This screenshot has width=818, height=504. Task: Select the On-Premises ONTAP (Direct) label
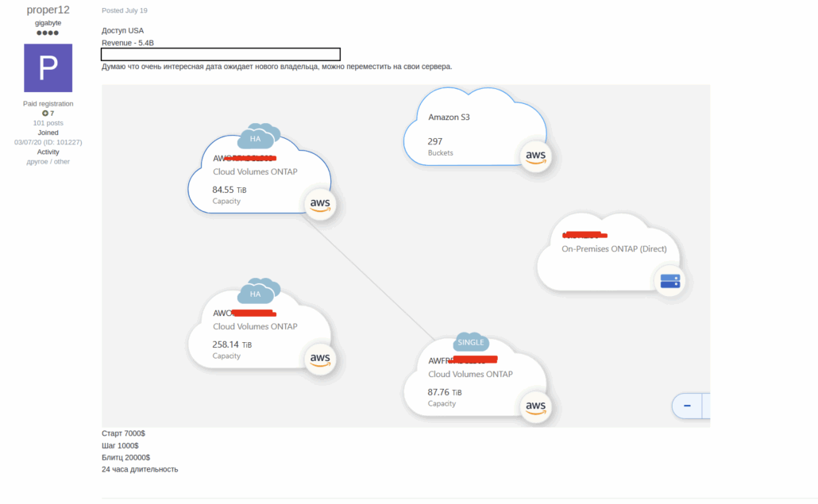[x=614, y=248]
